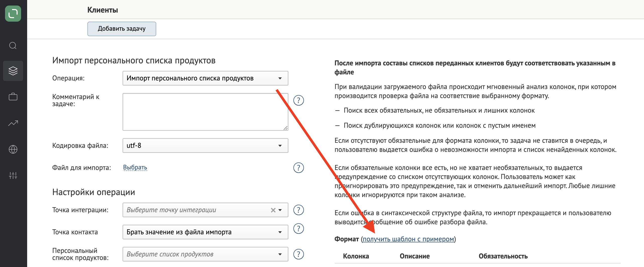
Task: Click the Импорт персонального списка продуктов heading
Action: [x=134, y=60]
